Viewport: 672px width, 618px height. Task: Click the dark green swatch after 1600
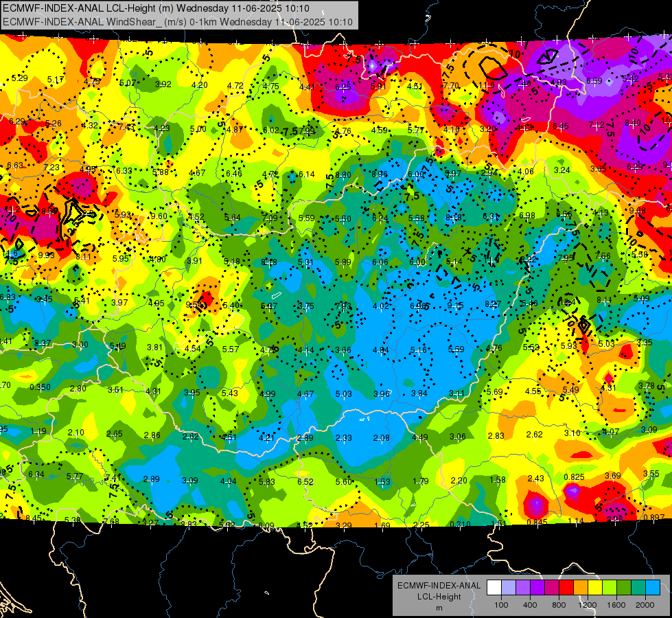click(x=623, y=588)
